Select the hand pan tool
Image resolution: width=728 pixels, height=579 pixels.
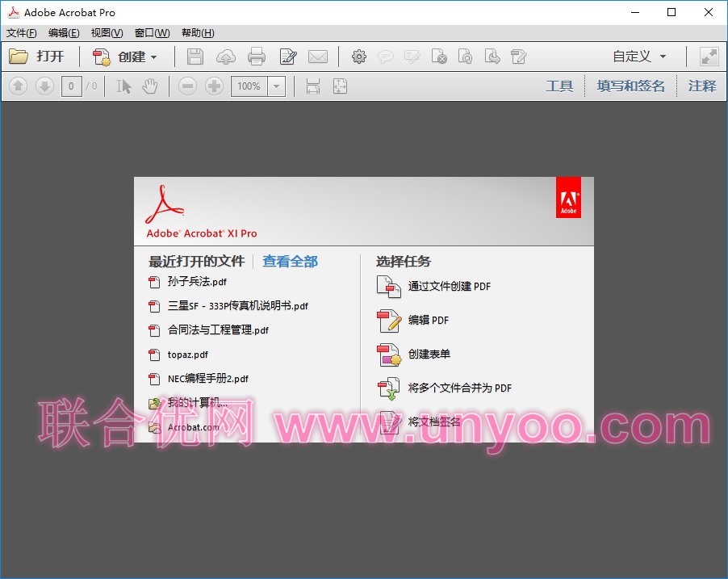click(150, 86)
